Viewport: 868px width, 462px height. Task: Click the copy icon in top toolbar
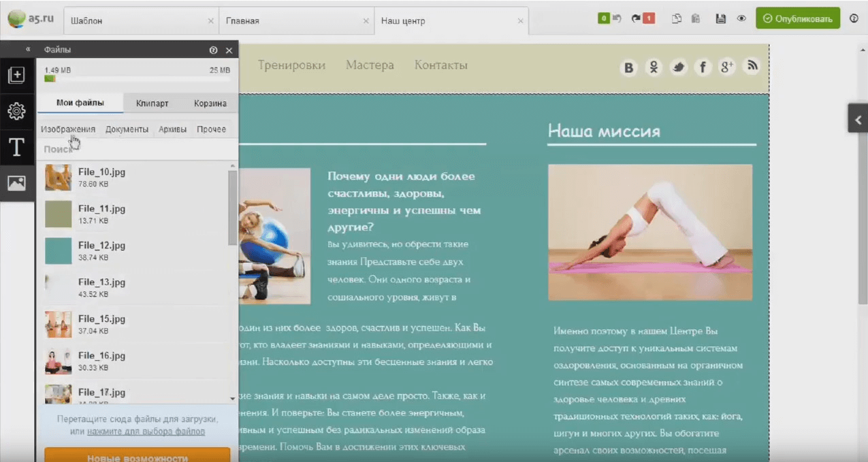[677, 19]
